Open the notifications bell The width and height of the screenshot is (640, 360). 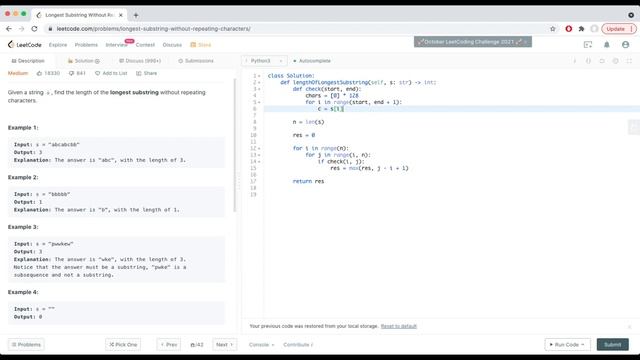[607, 44]
